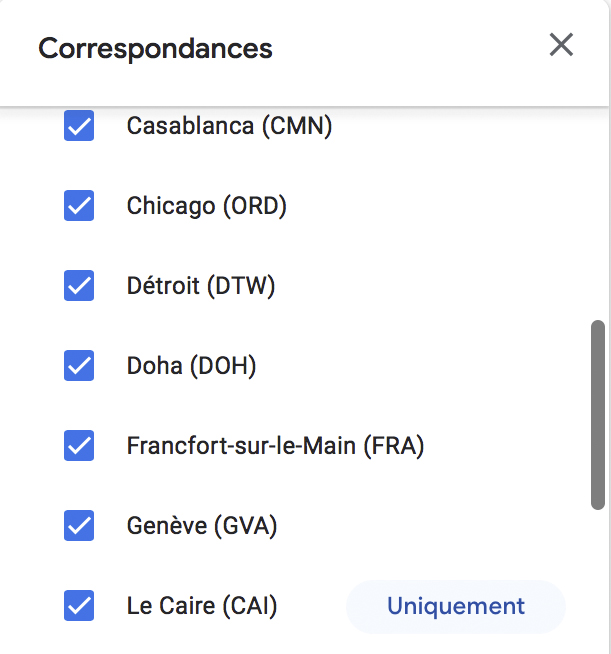Viewport: 611px width, 654px height.
Task: Click the scrollbar track below the thumb
Action: click(598, 580)
